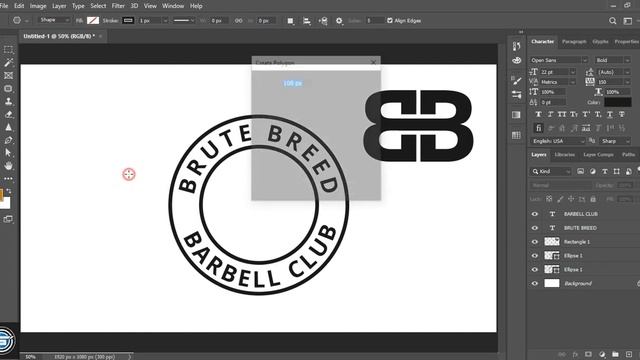640x360 pixels.
Task: Hide the Background layer
Action: [x=535, y=283]
